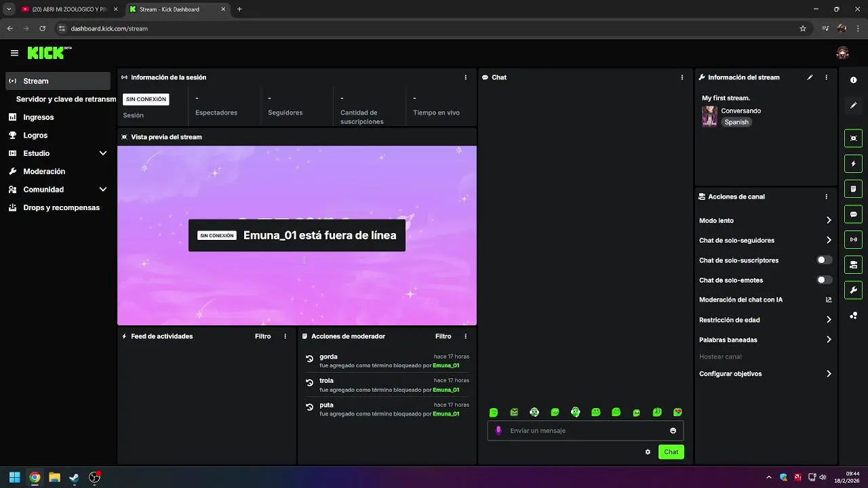Click in the Enviar un mensaje field
Image resolution: width=868 pixels, height=488 pixels.
(x=585, y=430)
